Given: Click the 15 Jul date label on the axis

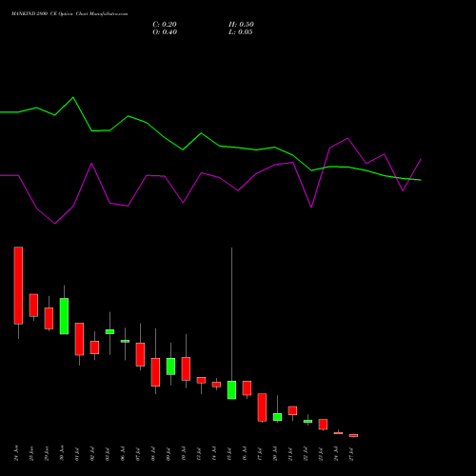Looking at the screenshot, I should click(x=229, y=454).
